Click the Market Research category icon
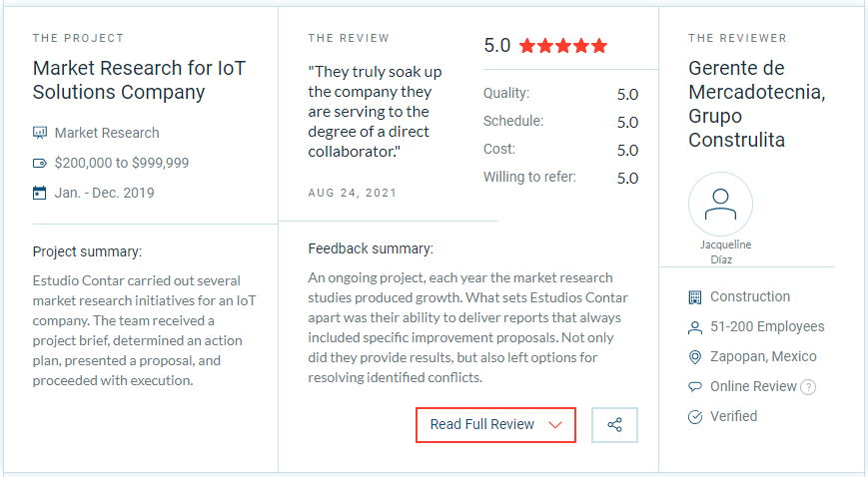This screenshot has width=868, height=477. (x=40, y=133)
